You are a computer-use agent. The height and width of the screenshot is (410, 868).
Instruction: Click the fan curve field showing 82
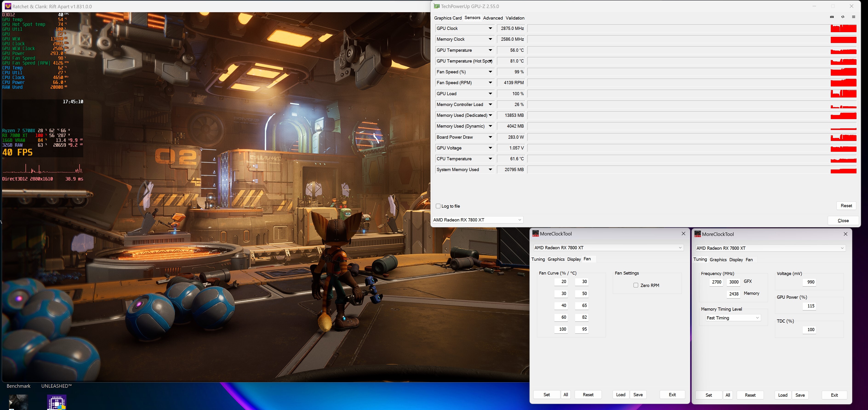[x=582, y=317]
